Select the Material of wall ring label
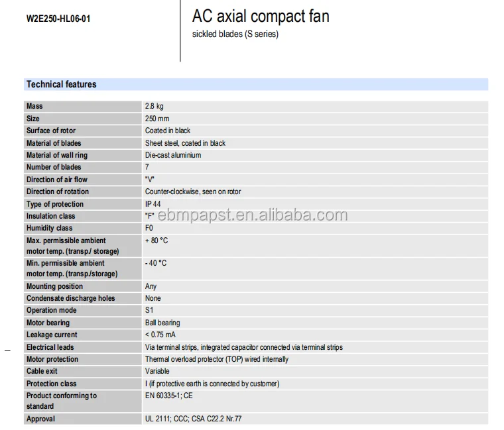The width and height of the screenshot is (504, 430). (57, 155)
